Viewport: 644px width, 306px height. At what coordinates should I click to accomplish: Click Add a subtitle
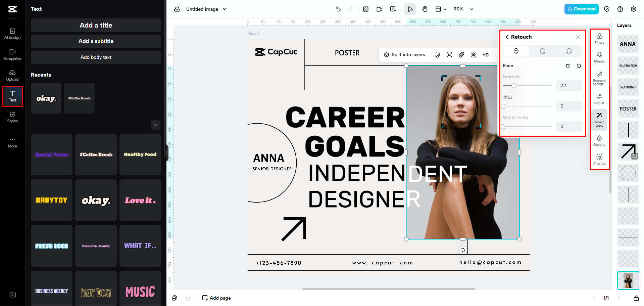pyautogui.click(x=96, y=41)
